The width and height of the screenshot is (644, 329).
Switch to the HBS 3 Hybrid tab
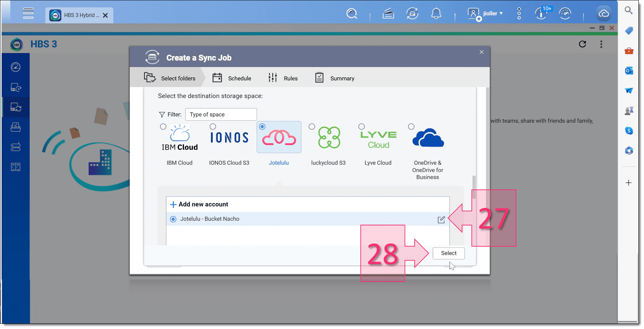tap(79, 15)
